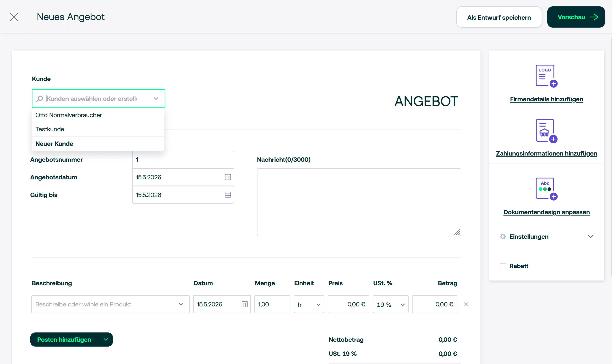The width and height of the screenshot is (612, 364).
Task: Click the line item Betrag field
Action: tap(434, 304)
